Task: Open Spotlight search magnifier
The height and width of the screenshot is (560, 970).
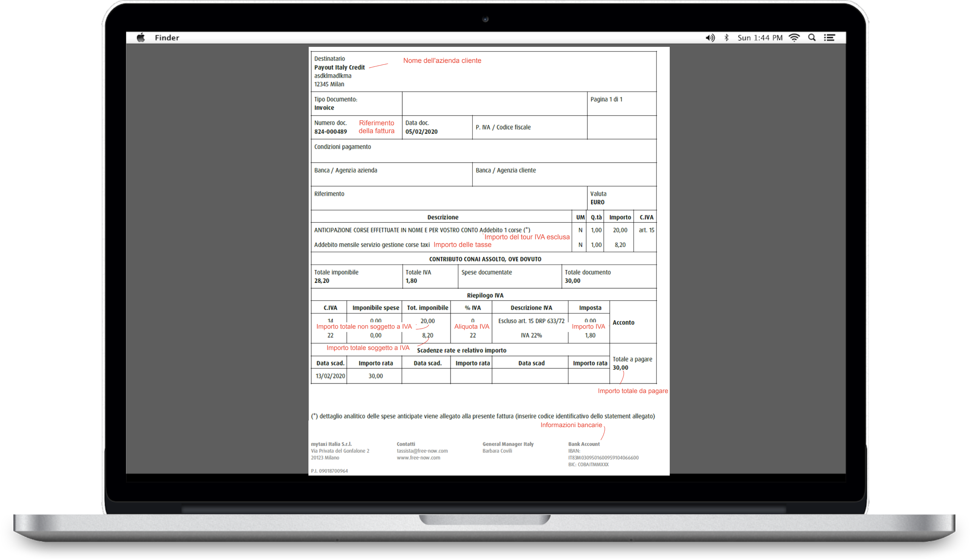Action: tap(812, 38)
